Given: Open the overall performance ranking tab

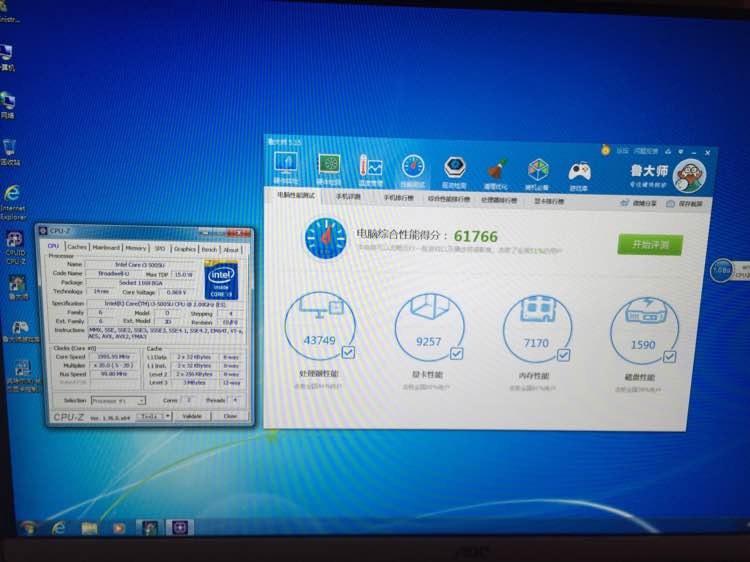Looking at the screenshot, I should pos(448,198).
